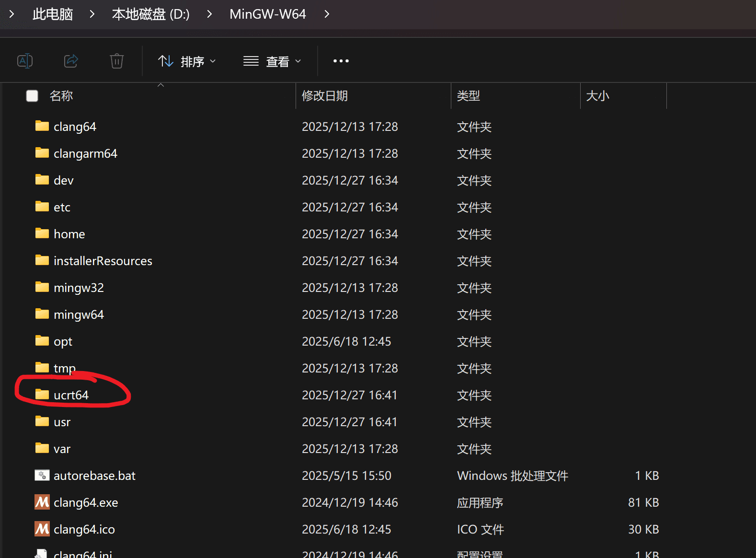This screenshot has height=558, width=756.
Task: Click the share icon in the toolbar
Action: coord(71,61)
